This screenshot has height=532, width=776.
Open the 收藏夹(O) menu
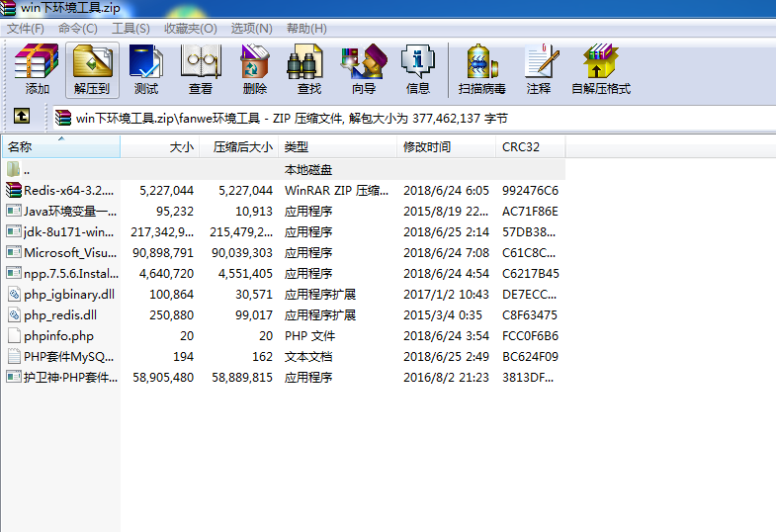[x=191, y=29]
